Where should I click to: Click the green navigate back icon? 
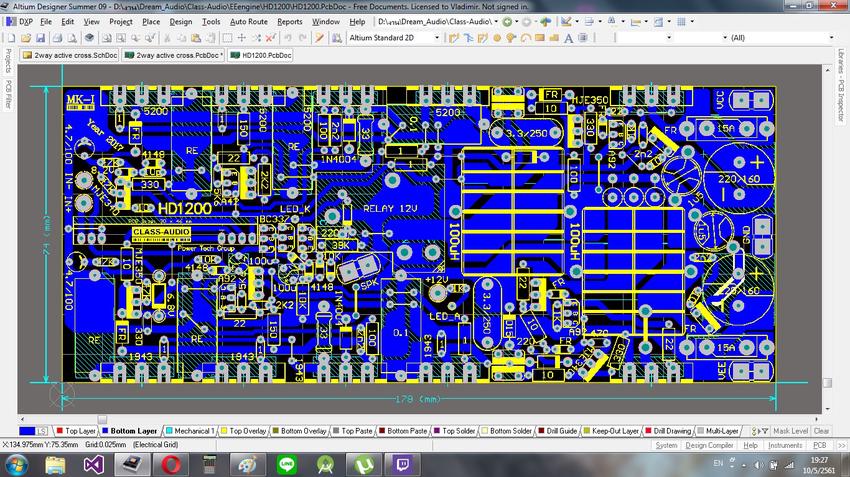click(507, 22)
